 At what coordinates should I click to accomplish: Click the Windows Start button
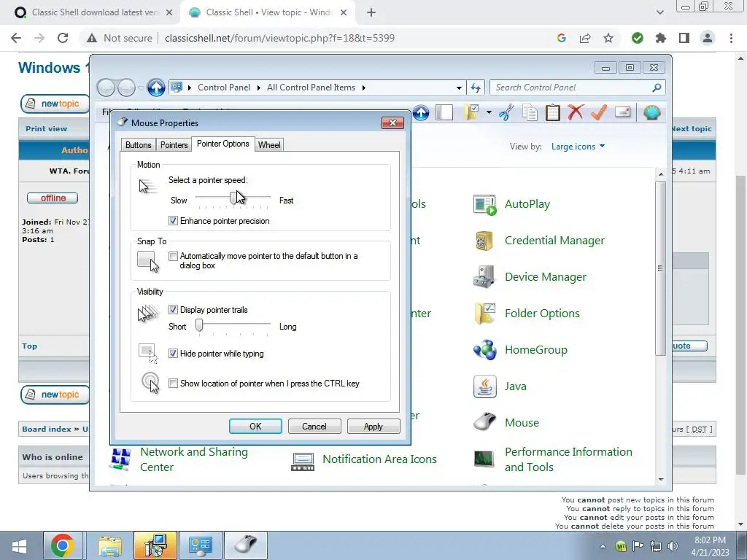coord(20,545)
